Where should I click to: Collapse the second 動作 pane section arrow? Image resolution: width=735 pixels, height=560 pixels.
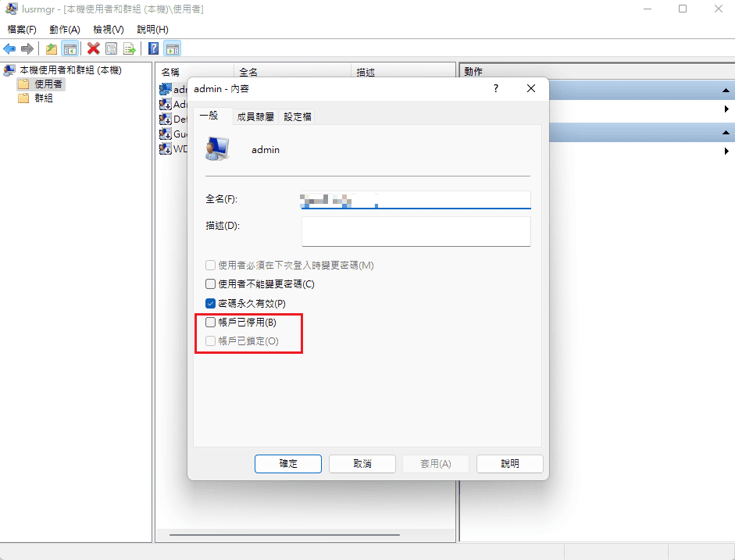726,133
